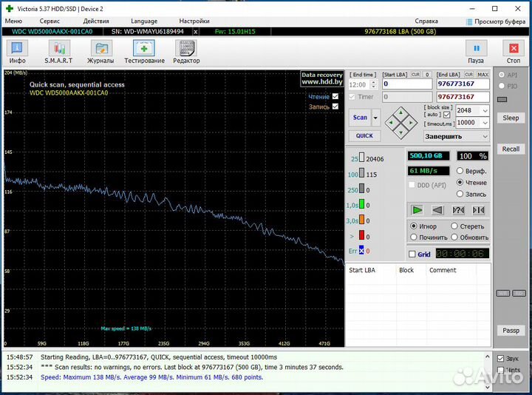Open the Настройки menu
The image size is (532, 395).
(194, 21)
